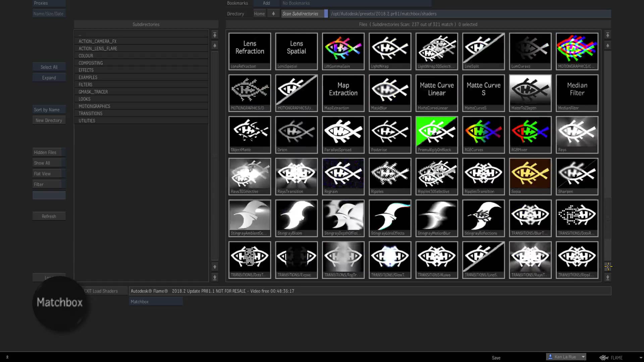The image size is (644, 362).
Task: Open the UTILITIES subdirectory
Action: (x=141, y=121)
